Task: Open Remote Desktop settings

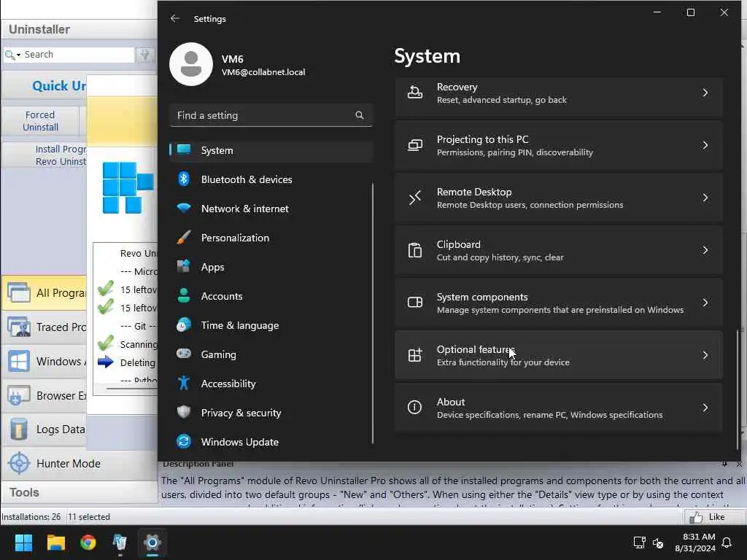Action: (x=558, y=198)
